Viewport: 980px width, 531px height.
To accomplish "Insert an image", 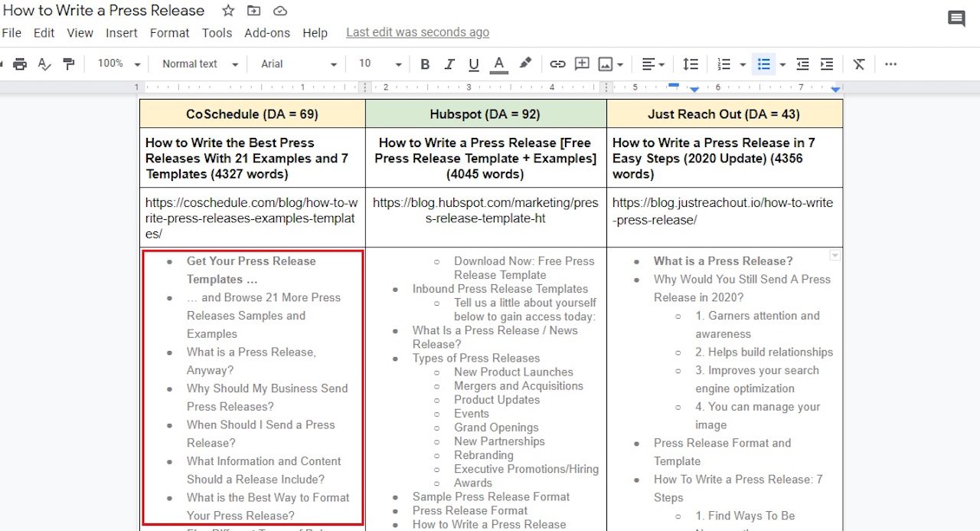I will coord(606,64).
